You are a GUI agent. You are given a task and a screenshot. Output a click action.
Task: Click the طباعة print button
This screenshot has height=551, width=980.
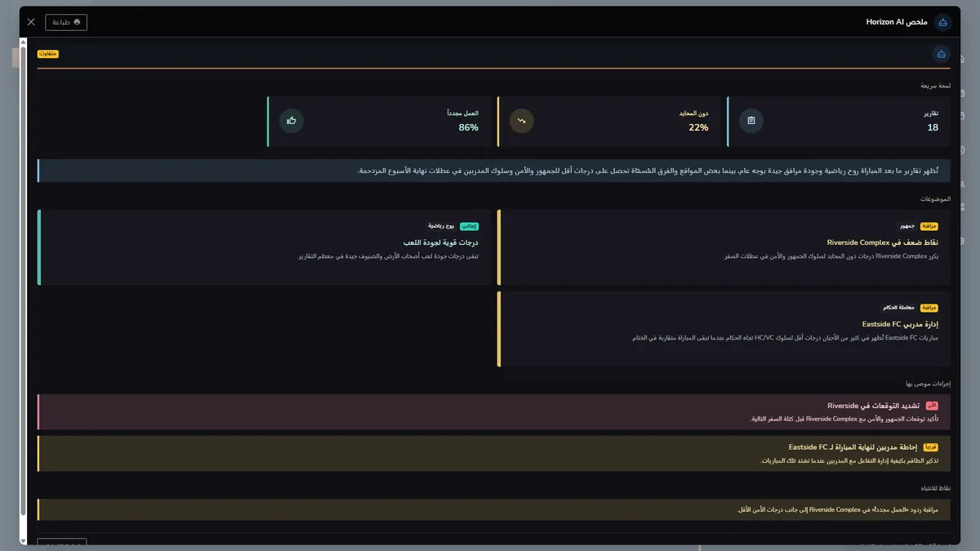(x=66, y=22)
